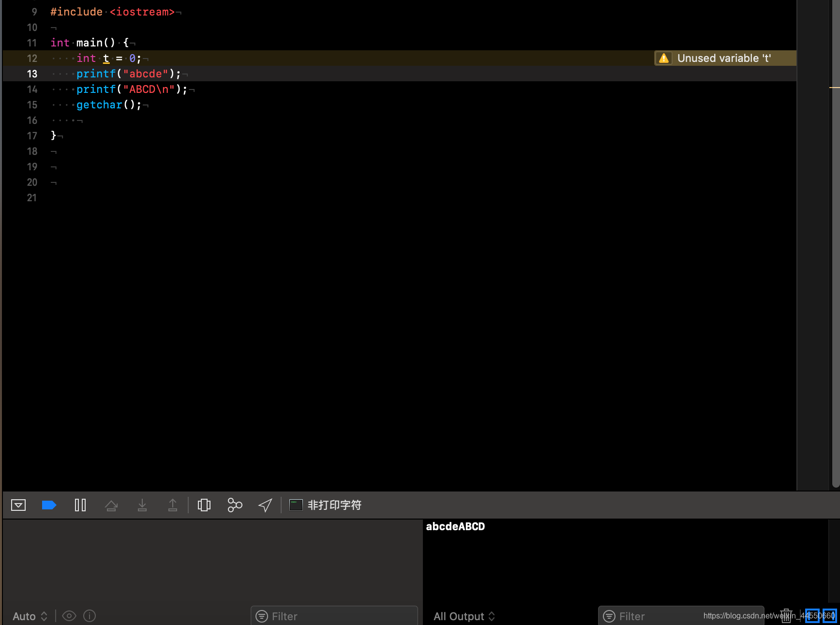Viewport: 840px width, 625px height.
Task: Open the Debug Memory Graph tool
Action: pos(235,505)
